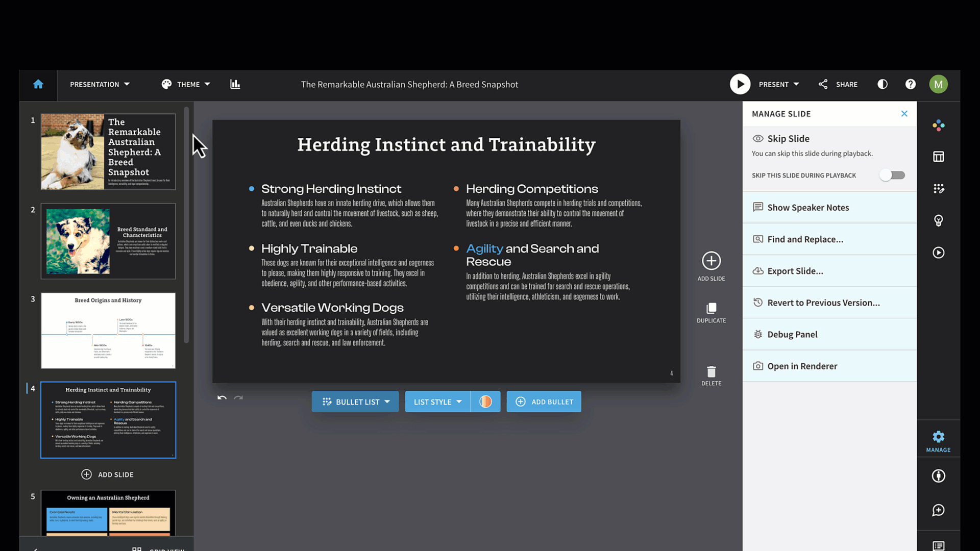Open the Theme dropdown menu
Image resolution: width=980 pixels, height=551 pixels.
click(x=186, y=84)
